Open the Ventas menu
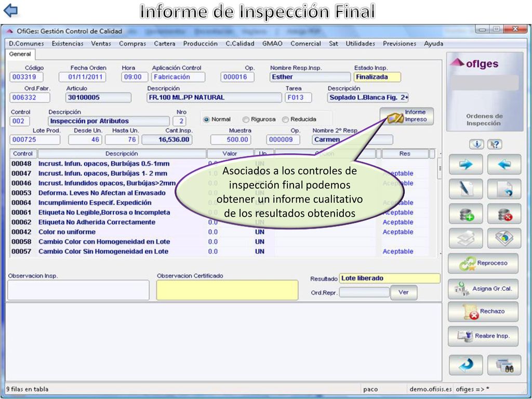Screen dimensions: 532x399 pos(101,44)
